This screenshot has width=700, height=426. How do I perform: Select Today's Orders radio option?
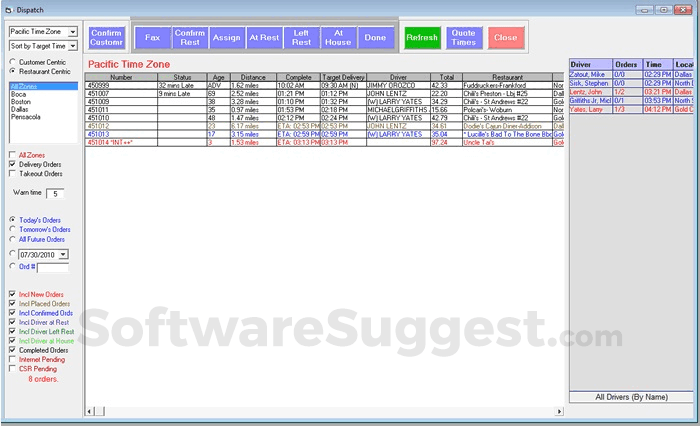point(12,220)
